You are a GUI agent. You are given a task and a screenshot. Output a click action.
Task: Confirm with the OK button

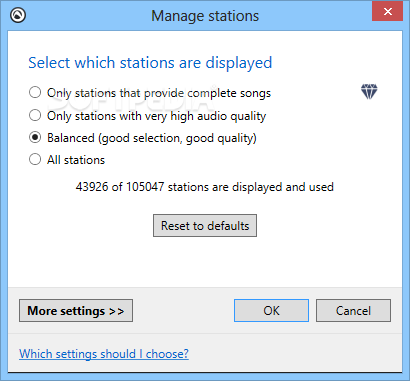[x=271, y=310]
